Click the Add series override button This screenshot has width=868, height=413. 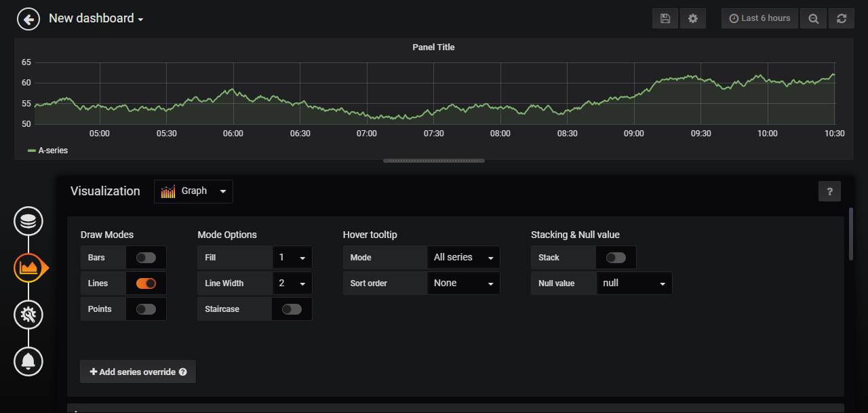(138, 372)
